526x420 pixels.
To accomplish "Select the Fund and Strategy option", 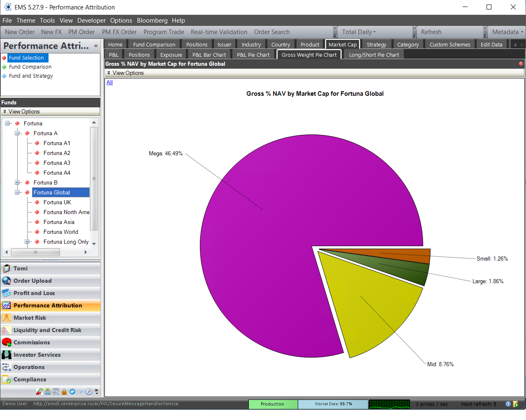I will [31, 76].
